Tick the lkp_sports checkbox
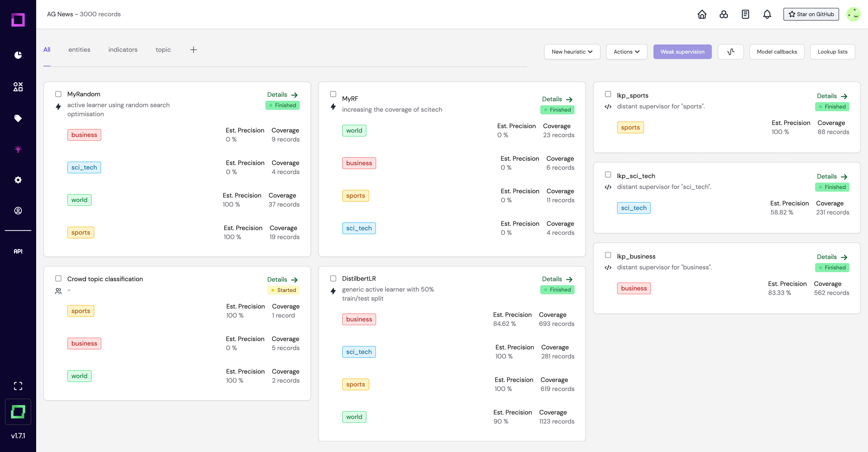 point(608,94)
